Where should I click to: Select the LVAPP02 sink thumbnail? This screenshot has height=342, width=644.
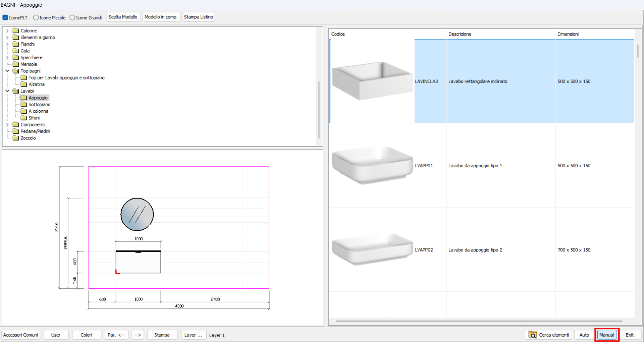point(372,249)
